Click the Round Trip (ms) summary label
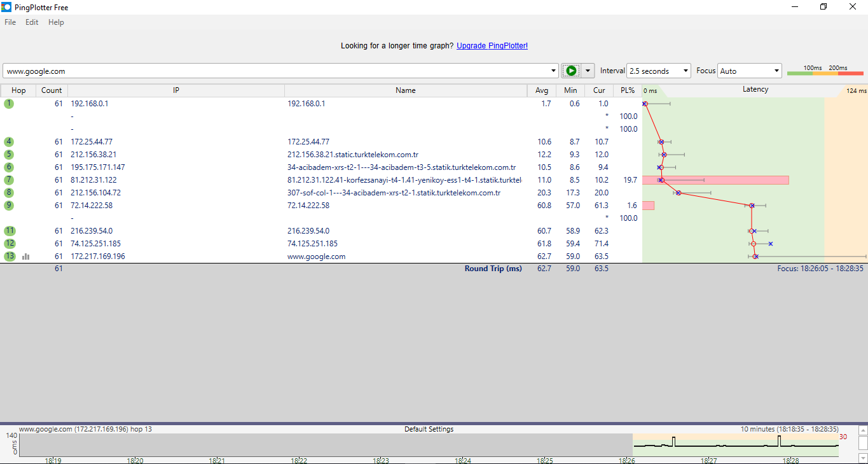 [493, 269]
